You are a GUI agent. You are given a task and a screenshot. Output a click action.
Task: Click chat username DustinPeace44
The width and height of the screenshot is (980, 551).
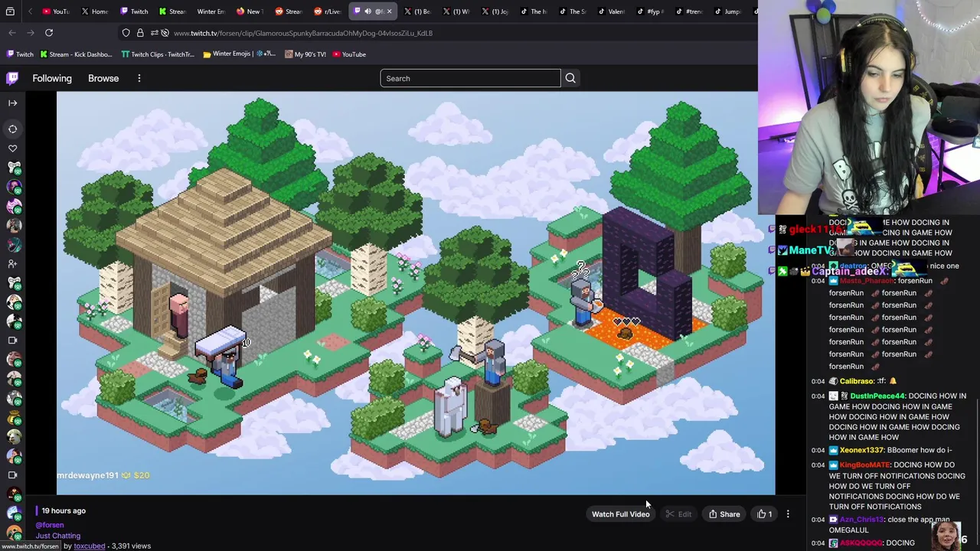point(877,396)
